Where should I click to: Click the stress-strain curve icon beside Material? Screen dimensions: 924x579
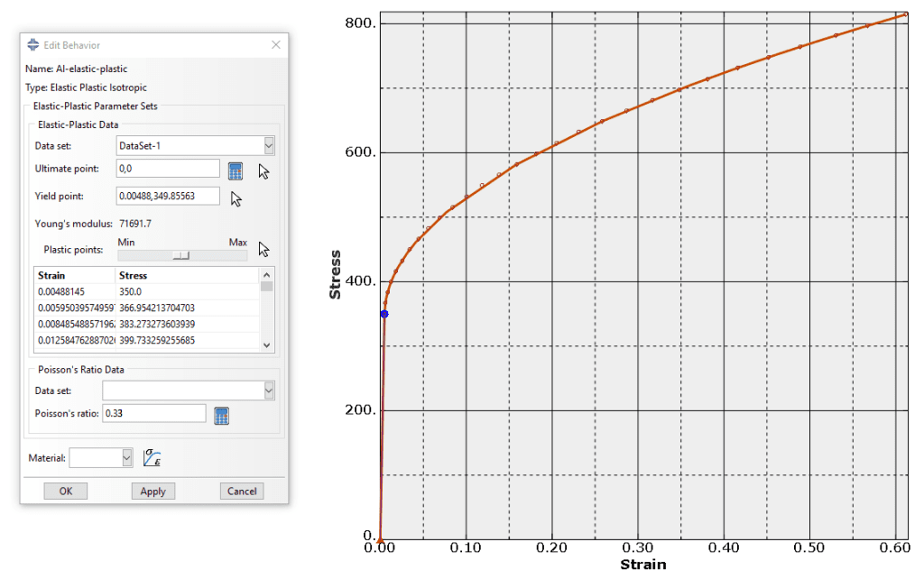[x=152, y=458]
